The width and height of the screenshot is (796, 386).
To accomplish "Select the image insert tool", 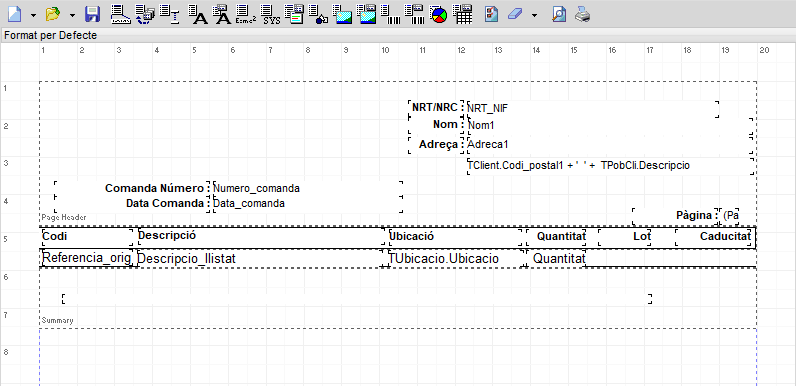I will 343,14.
